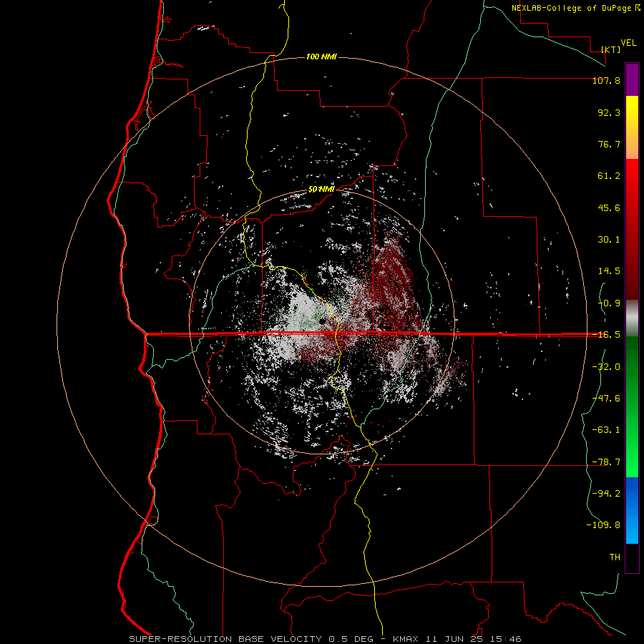
Task: Select the yellow-orange segment of the color bar
Action: coord(632,127)
